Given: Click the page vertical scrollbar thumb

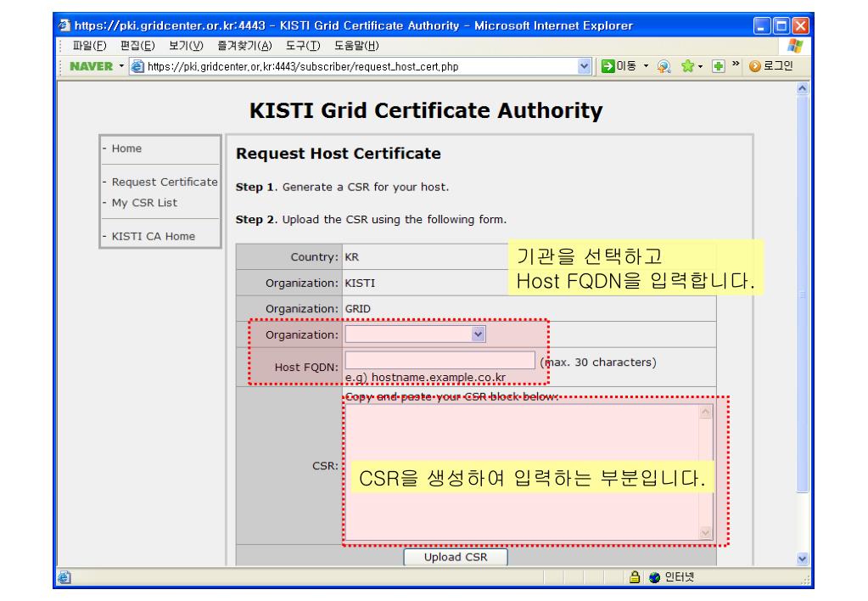Looking at the screenshot, I should pos(802,294).
